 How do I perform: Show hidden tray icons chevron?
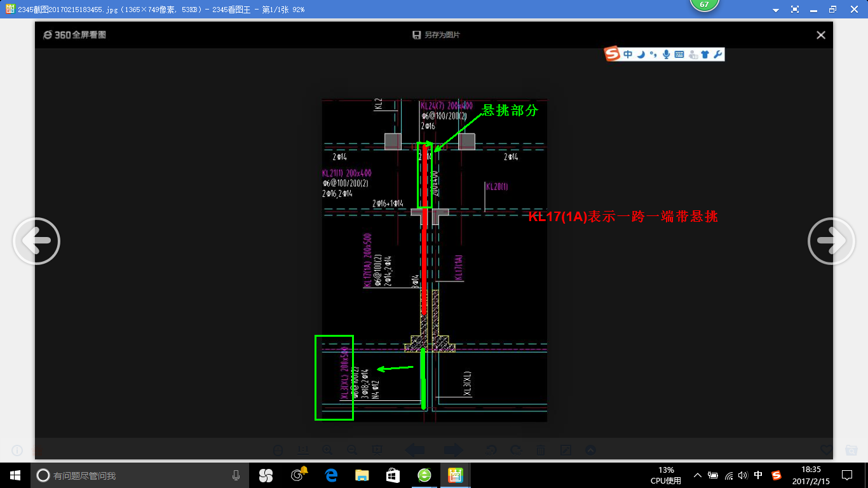(698, 475)
